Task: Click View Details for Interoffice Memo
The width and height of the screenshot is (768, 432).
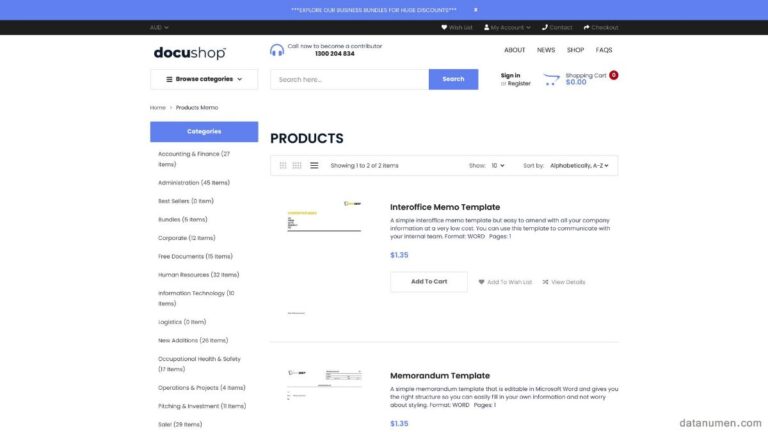Action: pos(564,282)
